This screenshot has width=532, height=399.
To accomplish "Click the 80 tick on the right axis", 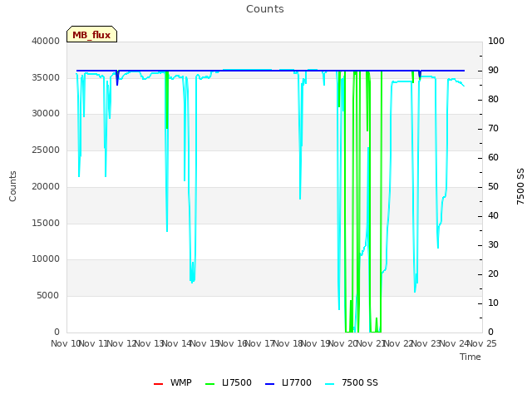I will pyautogui.click(x=493, y=100).
